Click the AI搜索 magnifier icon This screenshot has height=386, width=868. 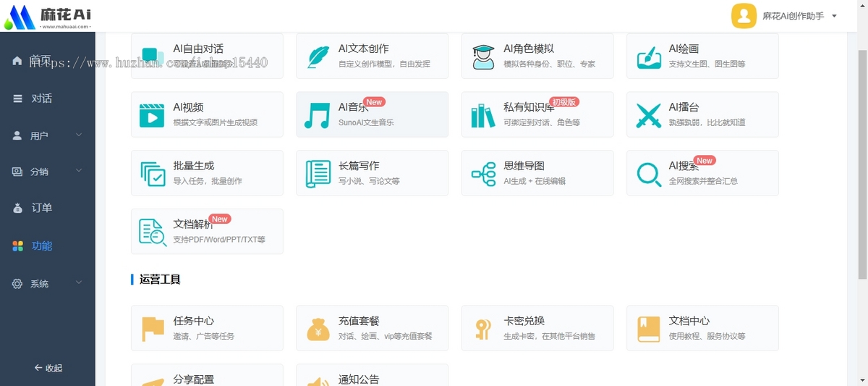click(649, 174)
